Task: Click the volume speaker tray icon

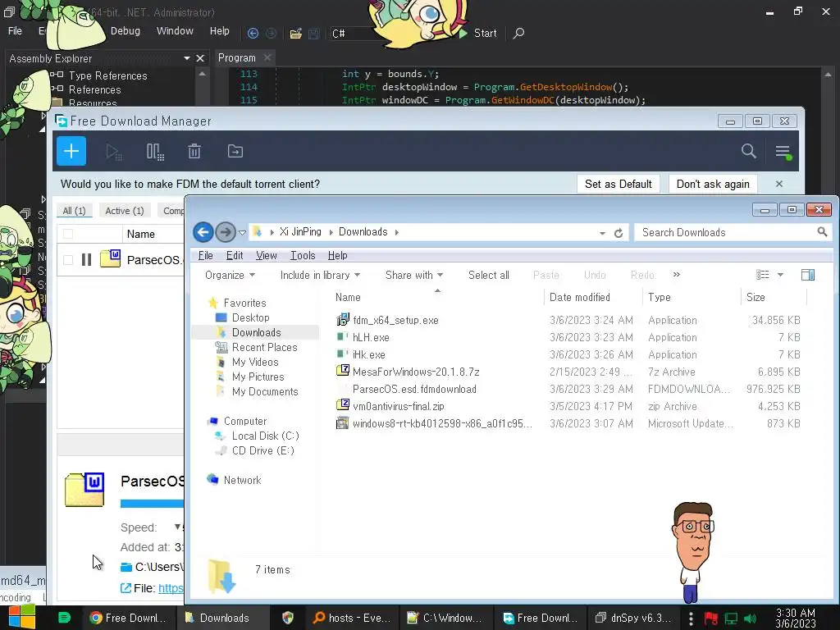Action: 750,619
